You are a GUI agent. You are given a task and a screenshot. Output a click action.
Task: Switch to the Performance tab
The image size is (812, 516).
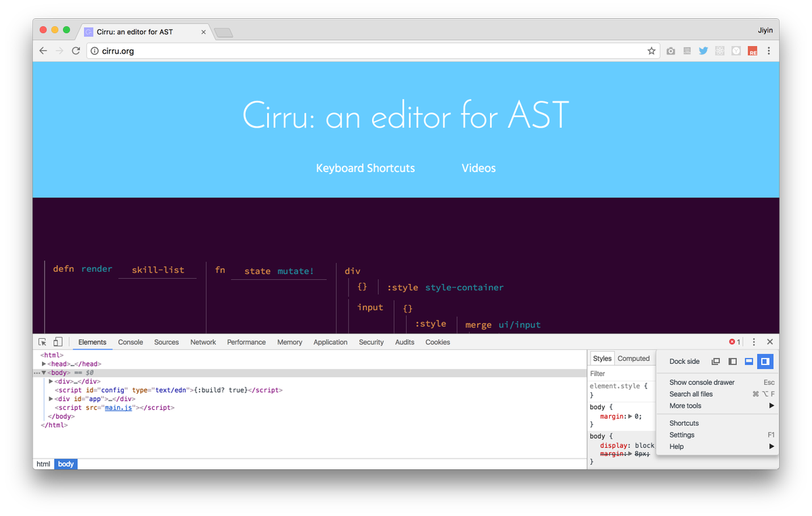tap(246, 342)
